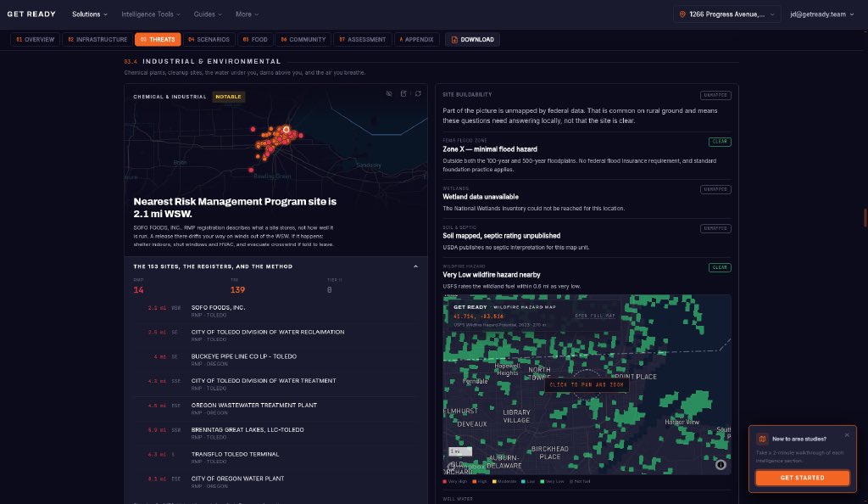Click the GET READY logo
868x504 pixels.
tap(31, 14)
